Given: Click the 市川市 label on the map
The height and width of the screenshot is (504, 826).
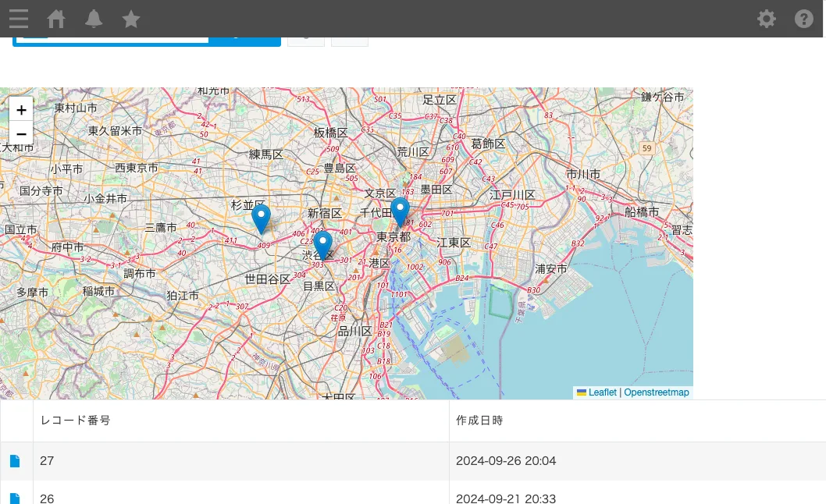Looking at the screenshot, I should (x=583, y=174).
